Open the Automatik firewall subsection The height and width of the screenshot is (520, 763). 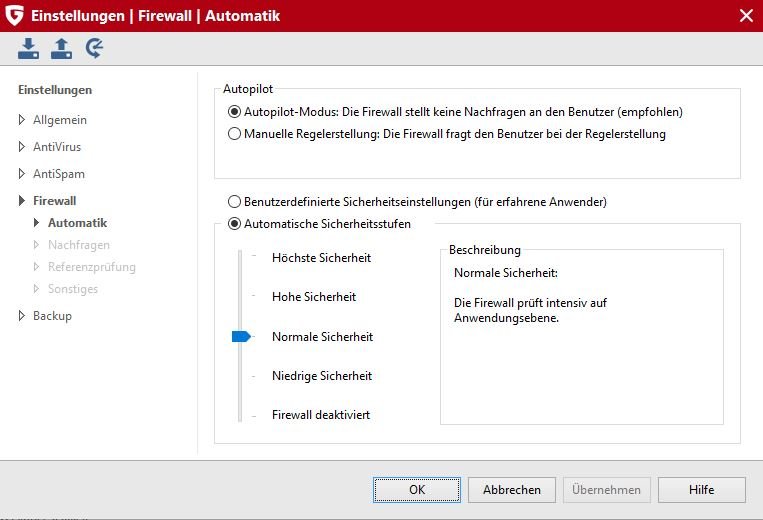point(77,223)
